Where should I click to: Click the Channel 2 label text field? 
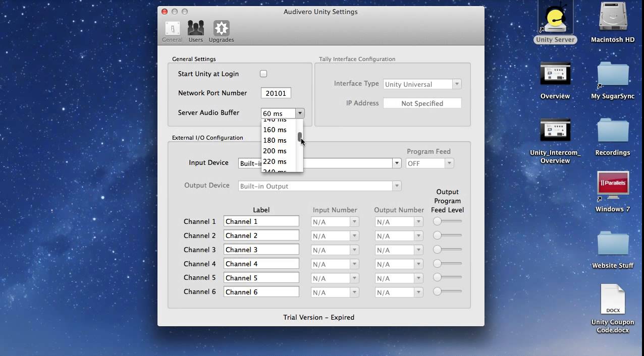(x=261, y=235)
